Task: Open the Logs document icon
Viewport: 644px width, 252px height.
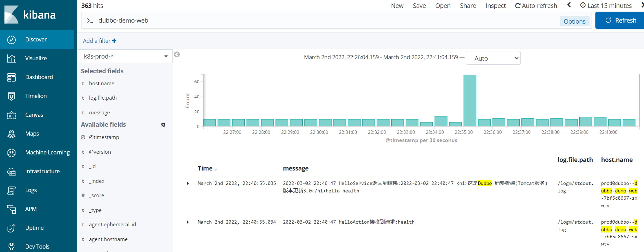Action: pyautogui.click(x=11, y=190)
